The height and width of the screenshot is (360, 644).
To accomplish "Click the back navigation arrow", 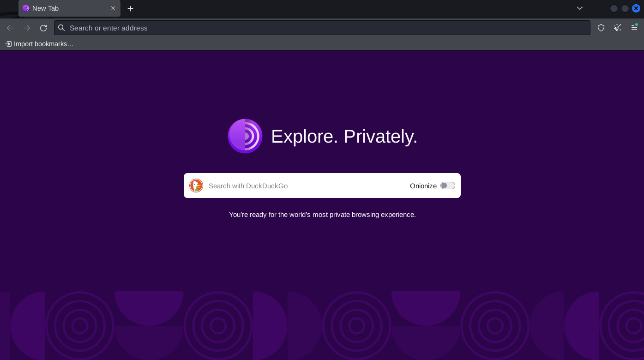I will pyautogui.click(x=10, y=28).
